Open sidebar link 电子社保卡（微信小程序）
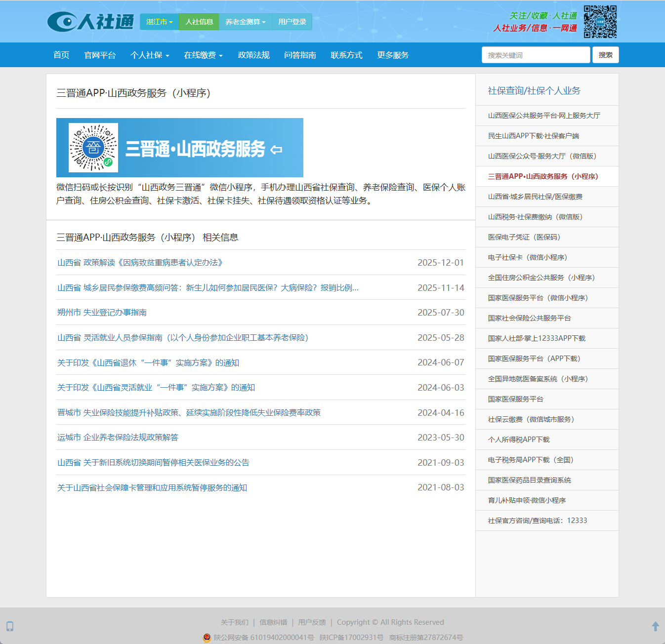Image resolution: width=665 pixels, height=644 pixels. pyautogui.click(x=527, y=257)
